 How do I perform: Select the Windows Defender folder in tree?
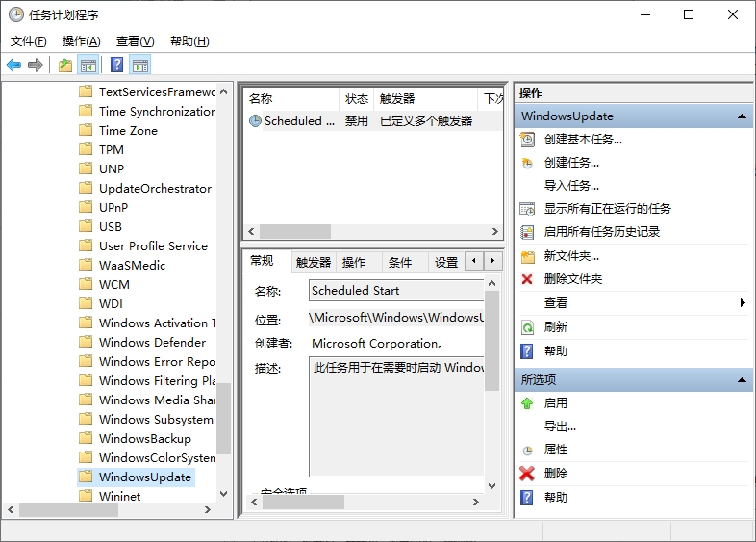(152, 343)
